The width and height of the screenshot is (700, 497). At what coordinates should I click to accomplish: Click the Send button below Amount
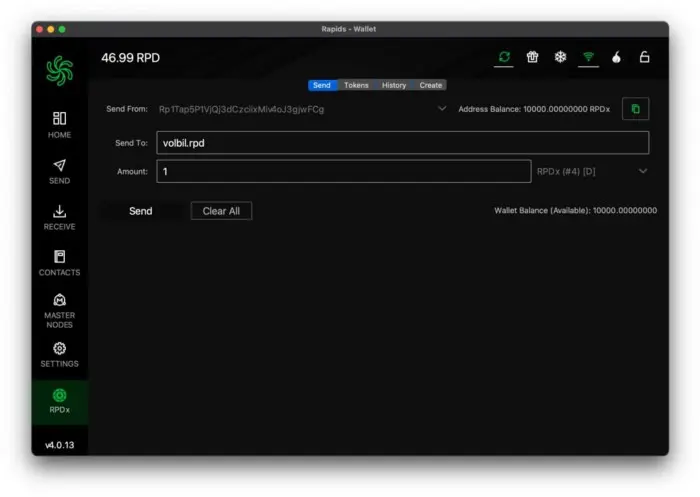click(141, 211)
